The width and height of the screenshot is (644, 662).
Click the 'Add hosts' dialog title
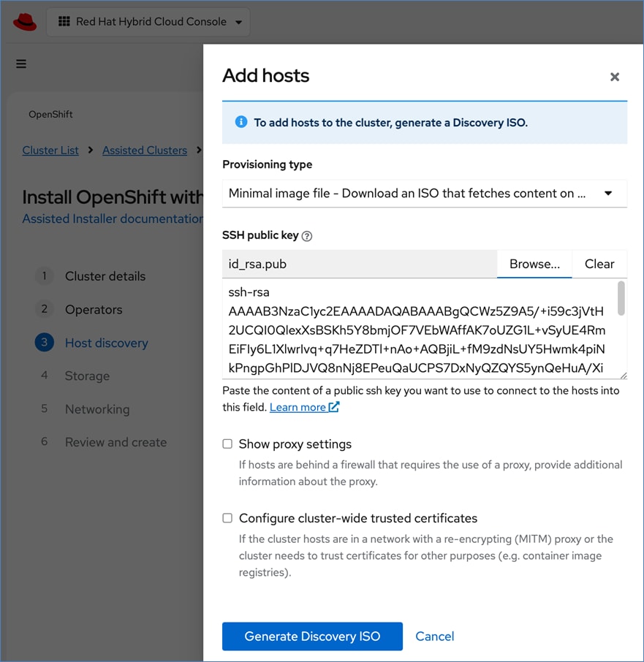[x=265, y=75]
